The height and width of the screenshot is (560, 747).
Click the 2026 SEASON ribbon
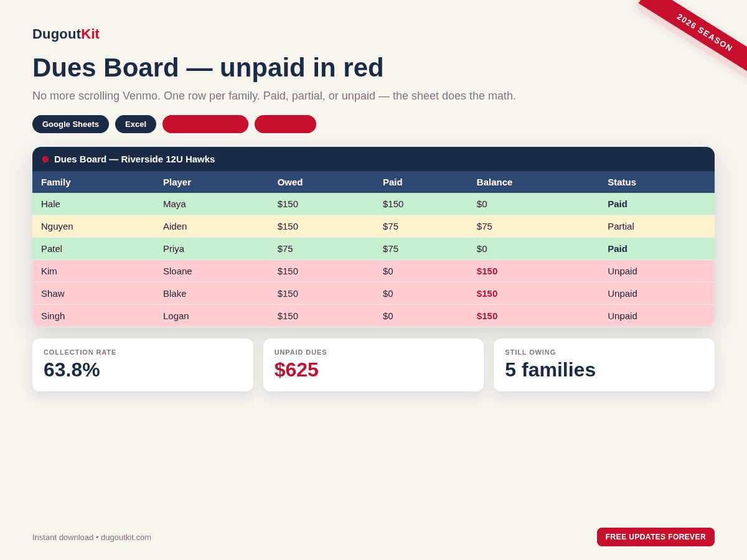coord(705,33)
